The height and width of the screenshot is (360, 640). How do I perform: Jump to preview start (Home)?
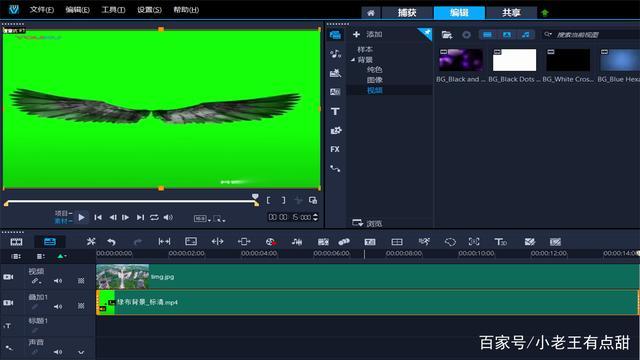tap(98, 218)
